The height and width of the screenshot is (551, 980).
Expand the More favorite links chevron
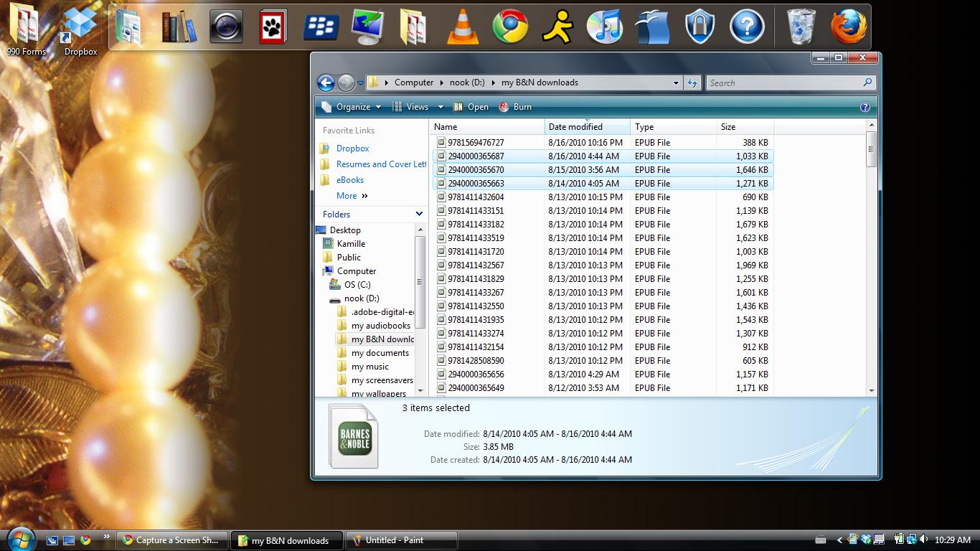pos(364,196)
